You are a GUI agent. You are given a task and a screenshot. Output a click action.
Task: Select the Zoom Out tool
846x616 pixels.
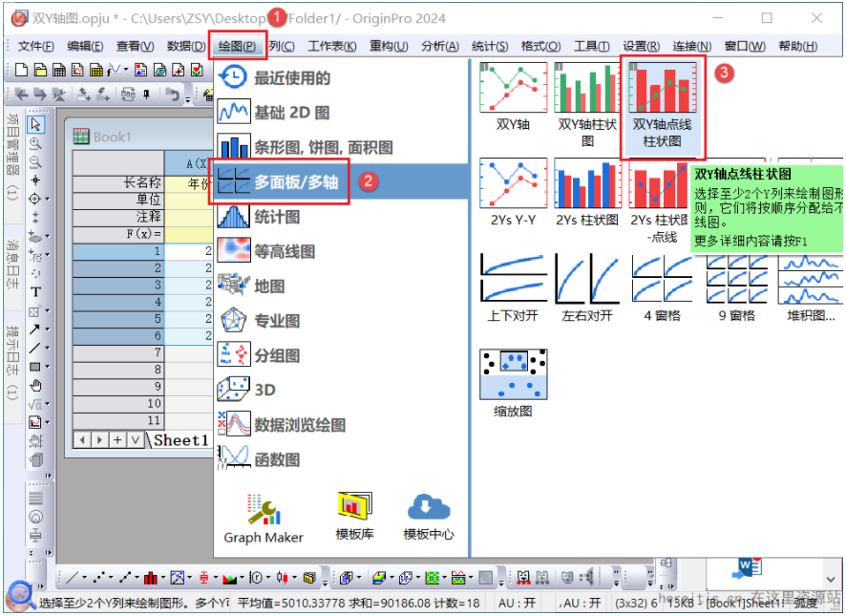[35, 162]
